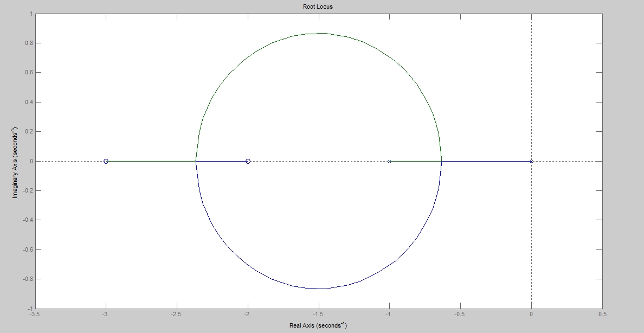Click the blue lower arc of the locus
Screen dimensions: 644x333
tap(319, 289)
